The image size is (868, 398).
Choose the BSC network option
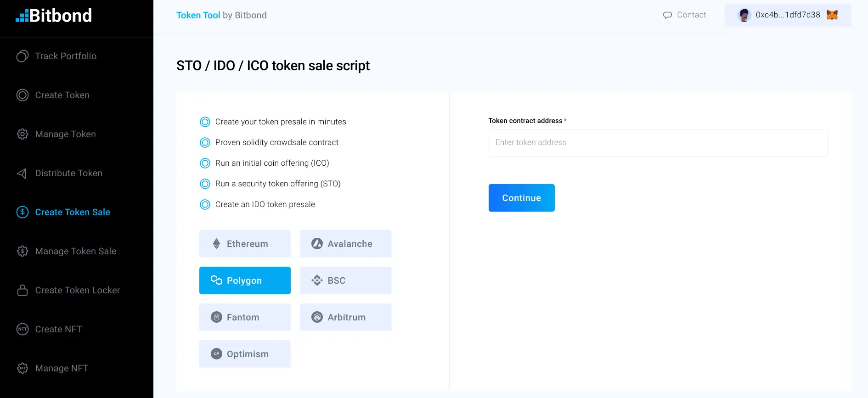(x=345, y=280)
